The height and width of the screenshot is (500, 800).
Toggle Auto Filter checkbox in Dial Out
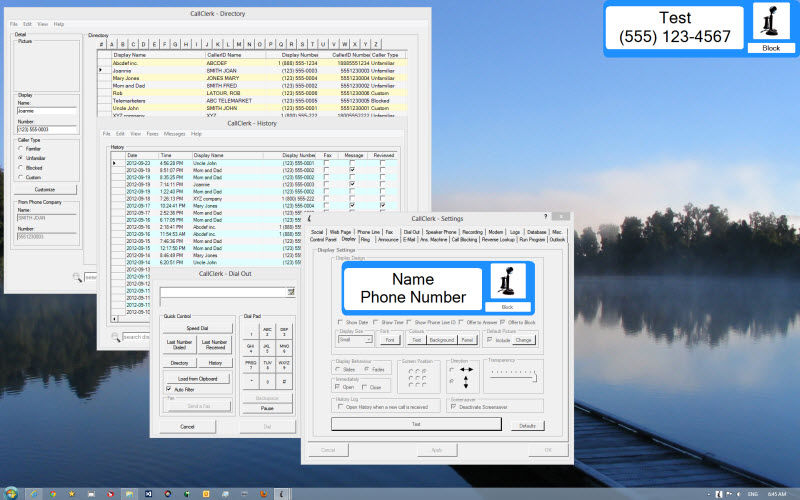click(169, 389)
